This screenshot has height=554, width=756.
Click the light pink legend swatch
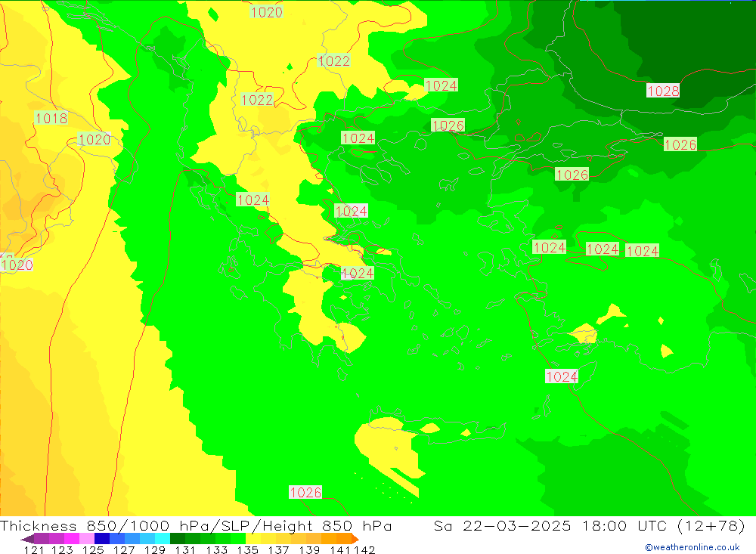click(x=86, y=539)
